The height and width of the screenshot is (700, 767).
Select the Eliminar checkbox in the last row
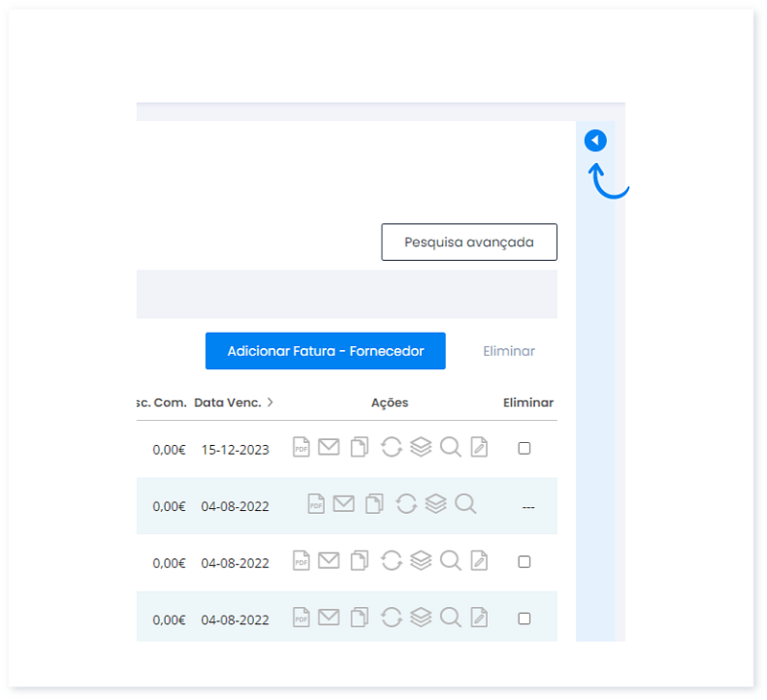[524, 618]
